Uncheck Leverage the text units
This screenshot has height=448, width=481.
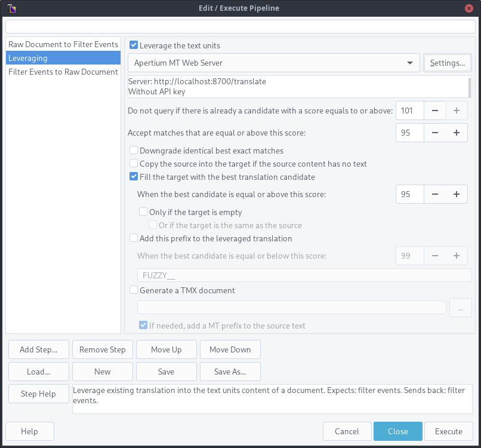[134, 45]
